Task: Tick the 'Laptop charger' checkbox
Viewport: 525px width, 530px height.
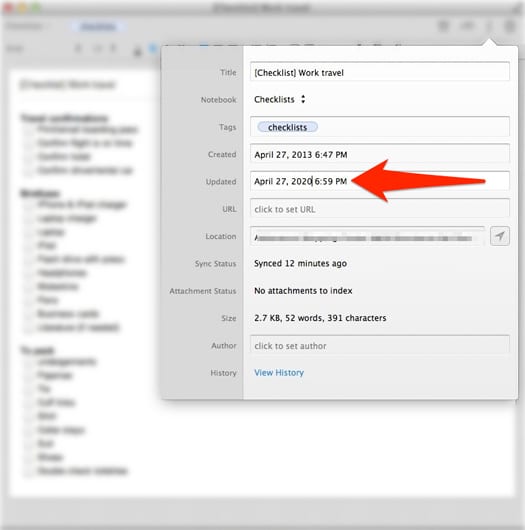Action: pyautogui.click(x=29, y=219)
